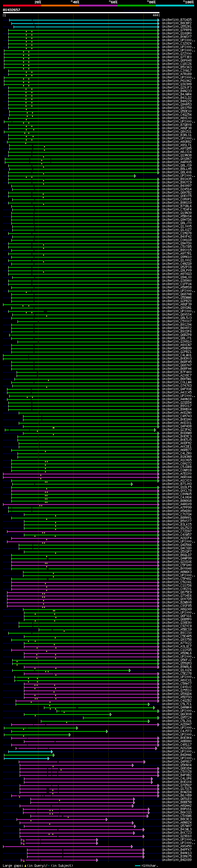This screenshot has height=868, width=197.
Task: Select hit label UniRef100_A9SLT1
Action: [177, 145]
